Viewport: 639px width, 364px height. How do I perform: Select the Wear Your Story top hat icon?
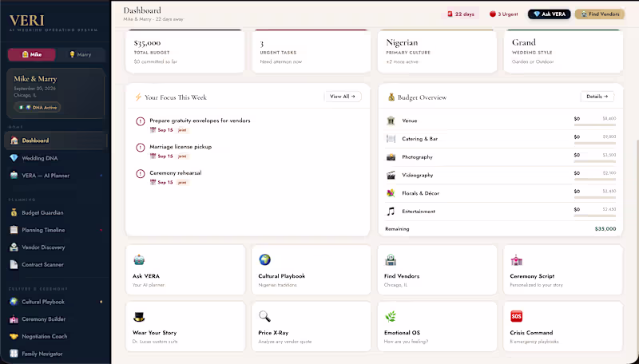(x=139, y=316)
